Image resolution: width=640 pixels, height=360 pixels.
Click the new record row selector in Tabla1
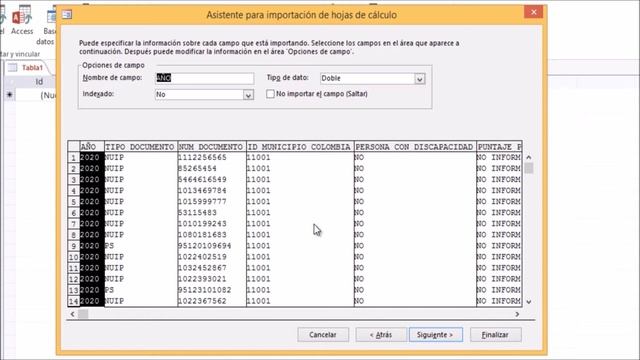10,95
